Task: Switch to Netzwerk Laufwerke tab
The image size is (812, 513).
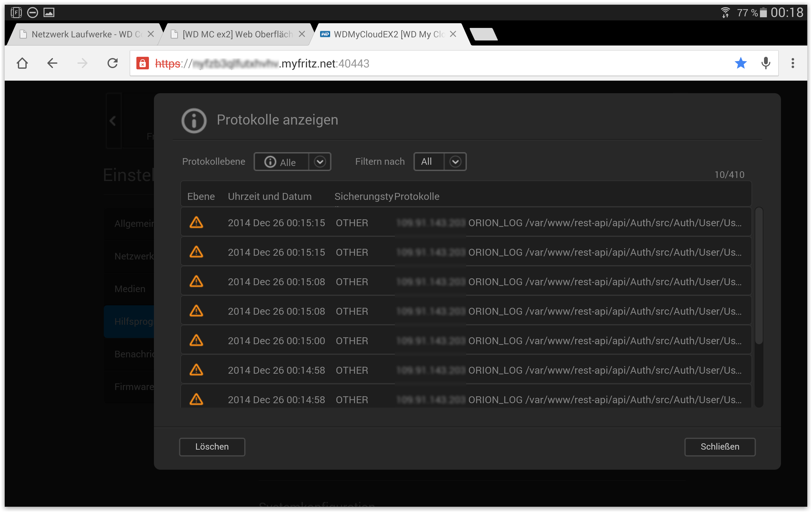Action: coord(81,35)
